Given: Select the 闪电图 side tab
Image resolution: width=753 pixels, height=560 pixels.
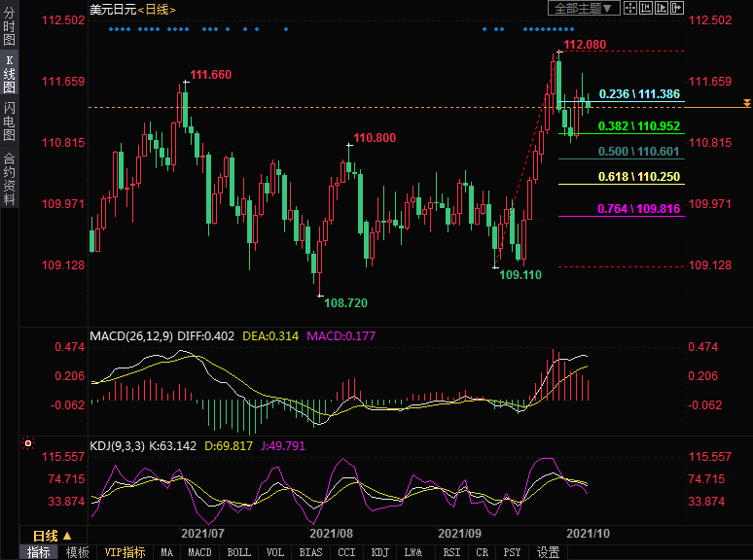Looking at the screenshot, I should 9,121.
